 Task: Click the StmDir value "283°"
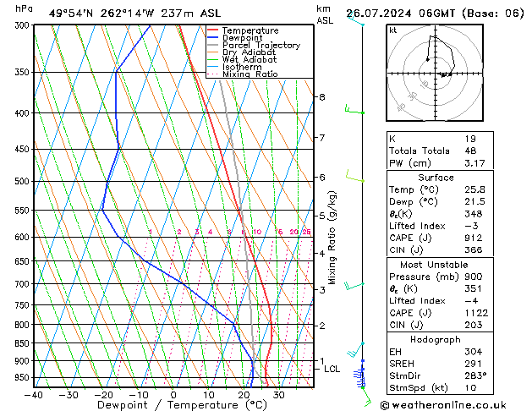tap(475, 375)
